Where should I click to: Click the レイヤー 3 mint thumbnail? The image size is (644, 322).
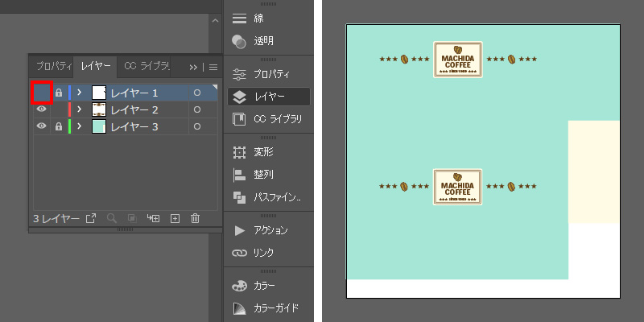[99, 127]
